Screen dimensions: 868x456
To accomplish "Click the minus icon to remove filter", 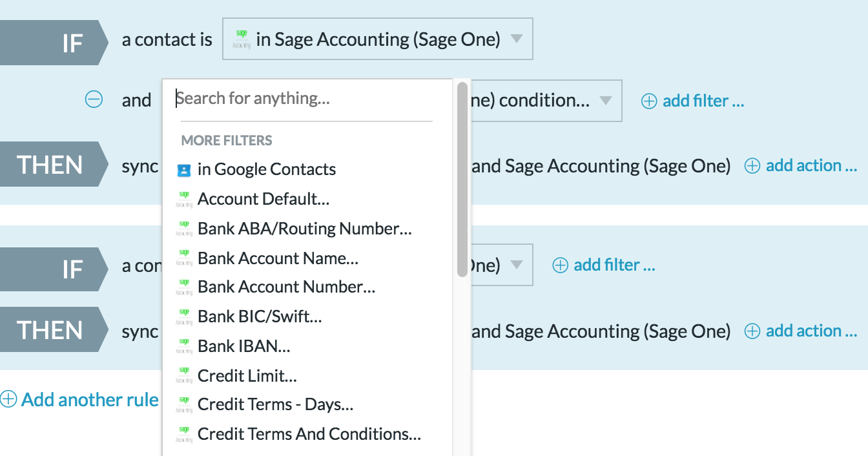I will point(94,100).
